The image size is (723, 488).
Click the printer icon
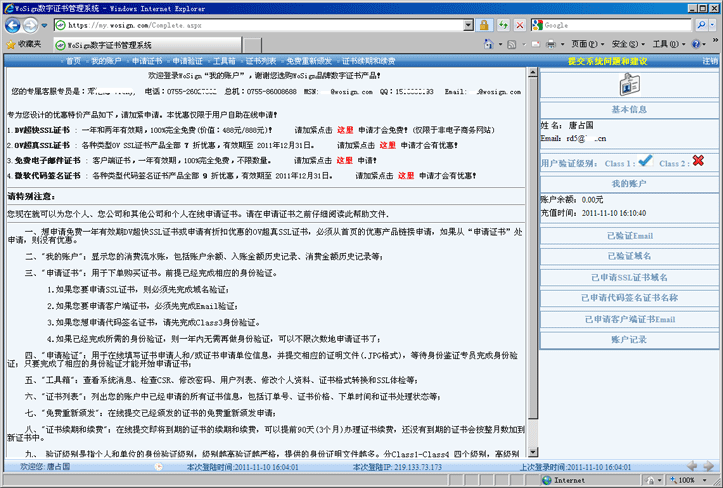(551, 44)
